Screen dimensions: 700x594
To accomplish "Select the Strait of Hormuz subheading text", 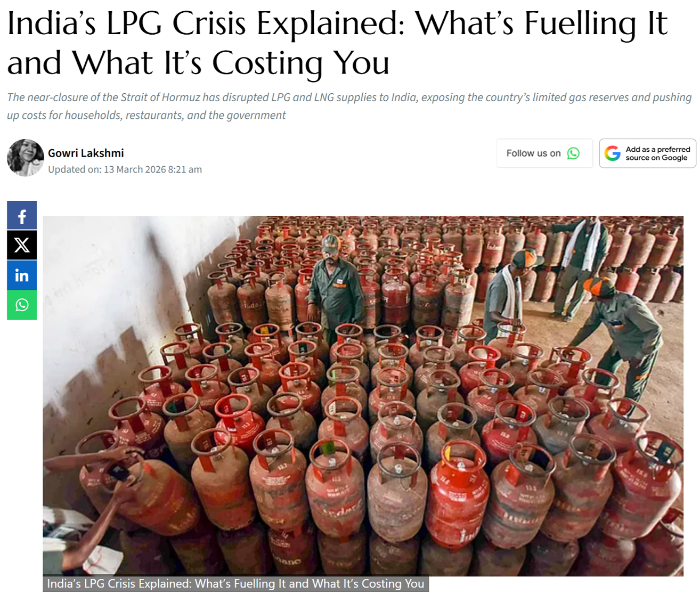I will (349, 106).
